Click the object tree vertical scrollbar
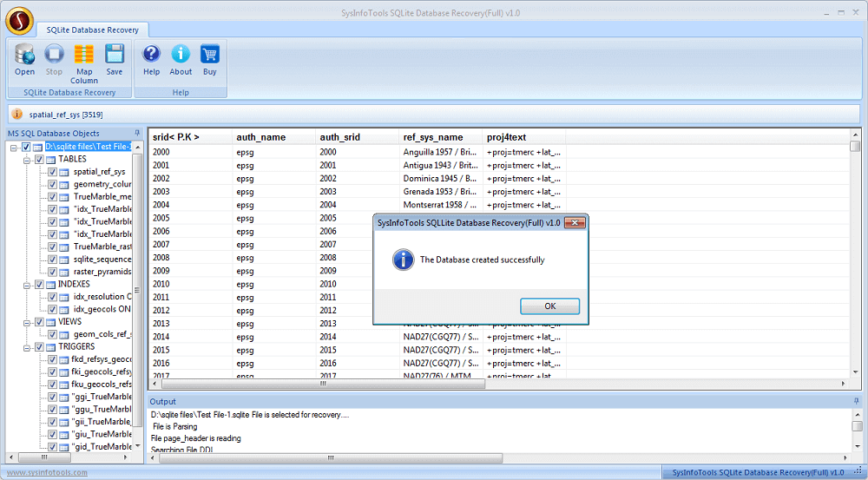The width and height of the screenshot is (868, 480). (x=137, y=290)
